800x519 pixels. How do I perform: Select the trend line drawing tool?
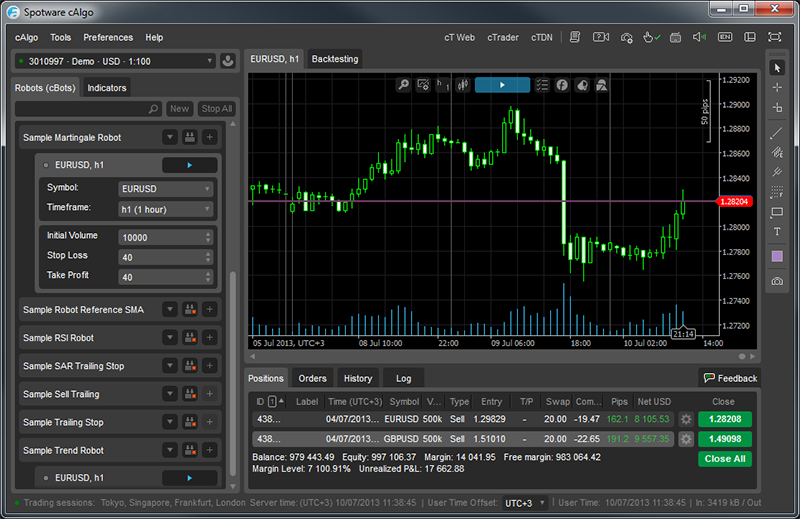point(777,133)
